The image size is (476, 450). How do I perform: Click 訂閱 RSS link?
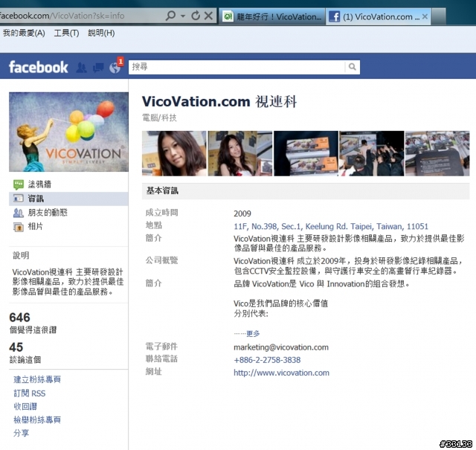coord(30,393)
